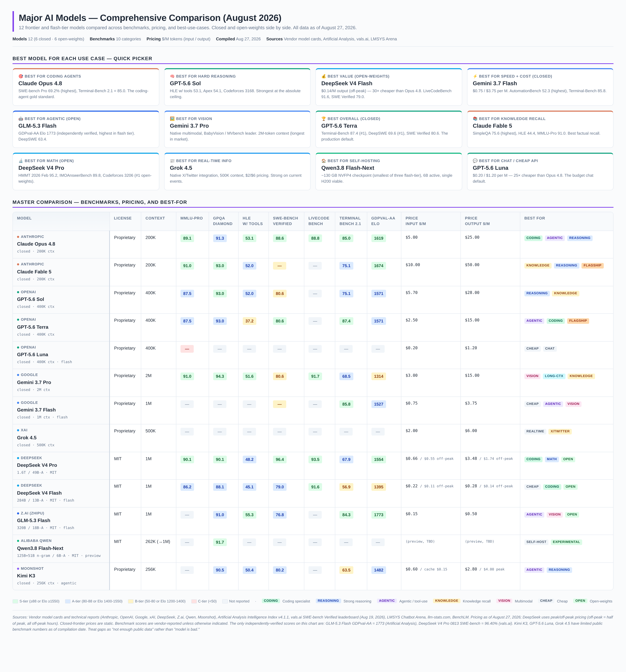Image resolution: width=626 pixels, height=672 pixels.
Task: Click the target icon on Best for Coding Agents card
Action: coord(21,76)
